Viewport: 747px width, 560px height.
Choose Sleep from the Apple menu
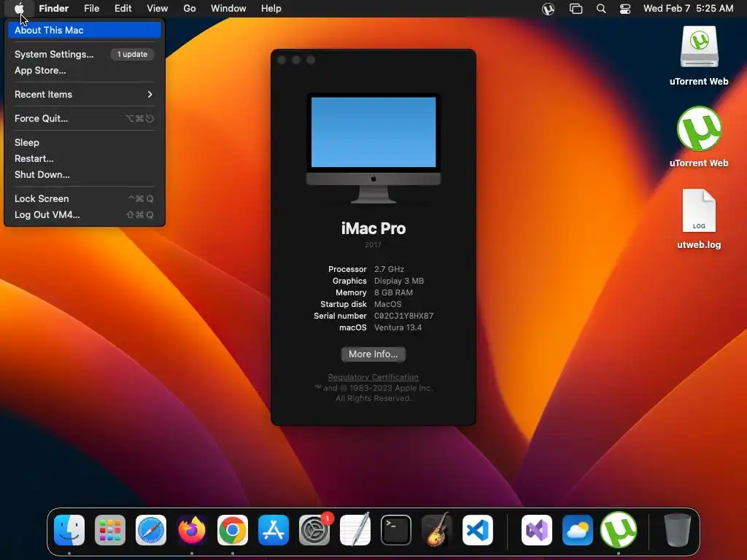(85, 142)
